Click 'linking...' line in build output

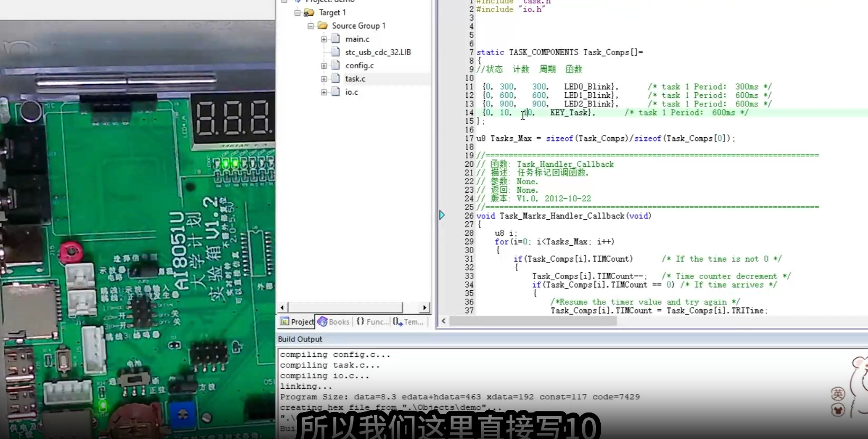pyautogui.click(x=306, y=387)
